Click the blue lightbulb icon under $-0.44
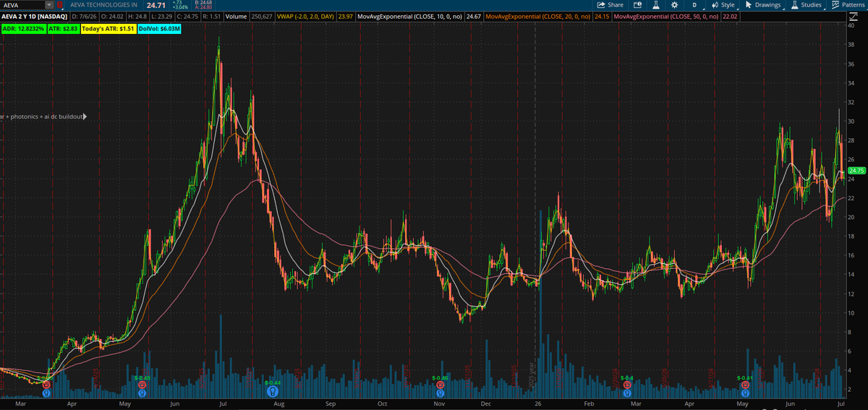The height and width of the screenshot is (410, 868). pyautogui.click(x=273, y=391)
